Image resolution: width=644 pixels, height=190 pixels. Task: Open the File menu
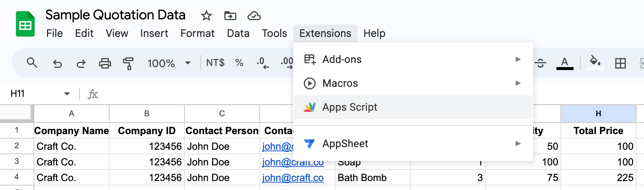coord(54,33)
